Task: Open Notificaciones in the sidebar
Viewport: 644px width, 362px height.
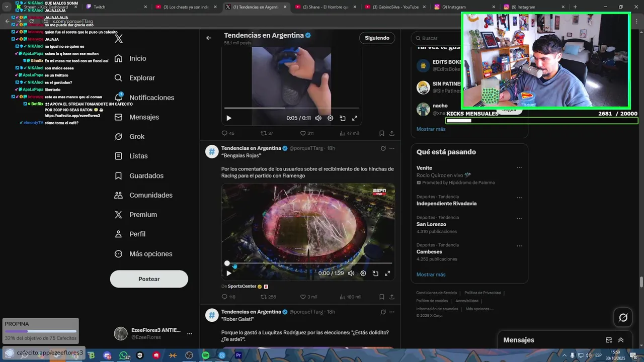Action: (144, 98)
